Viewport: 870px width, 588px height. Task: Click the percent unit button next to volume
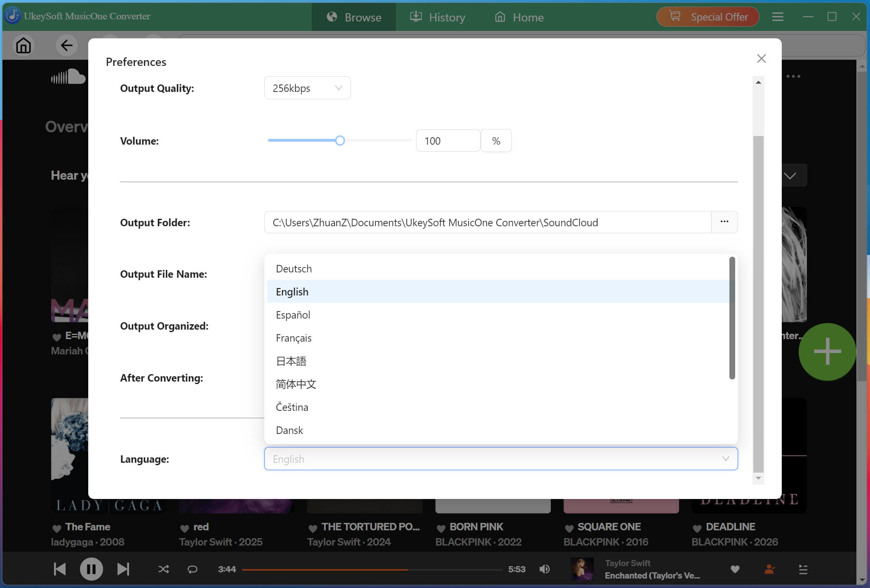point(496,141)
